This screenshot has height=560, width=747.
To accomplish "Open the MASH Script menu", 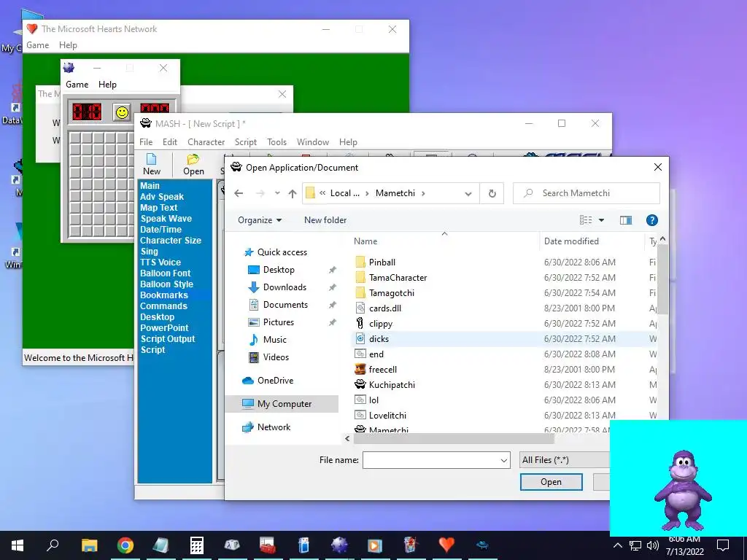I will tap(245, 142).
